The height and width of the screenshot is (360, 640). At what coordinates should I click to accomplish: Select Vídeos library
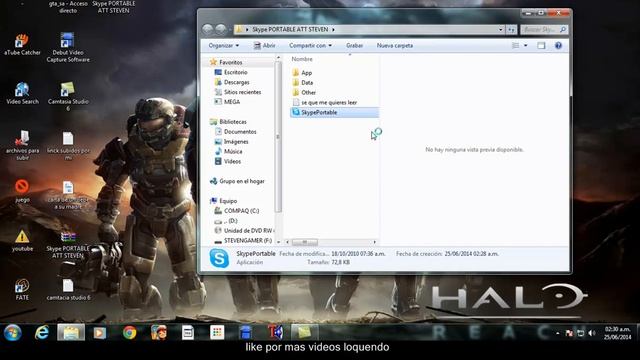(232, 161)
